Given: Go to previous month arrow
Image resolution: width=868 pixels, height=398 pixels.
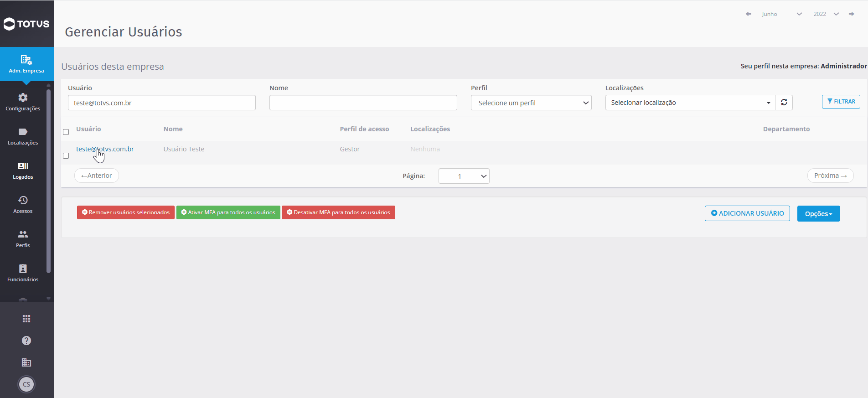Looking at the screenshot, I should [748, 14].
